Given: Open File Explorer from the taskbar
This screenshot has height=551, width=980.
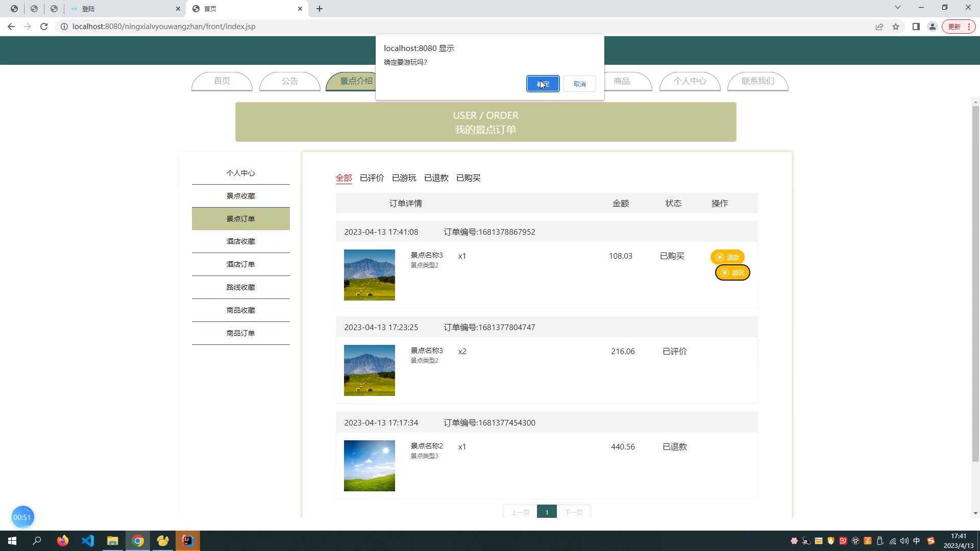Looking at the screenshot, I should tap(112, 541).
